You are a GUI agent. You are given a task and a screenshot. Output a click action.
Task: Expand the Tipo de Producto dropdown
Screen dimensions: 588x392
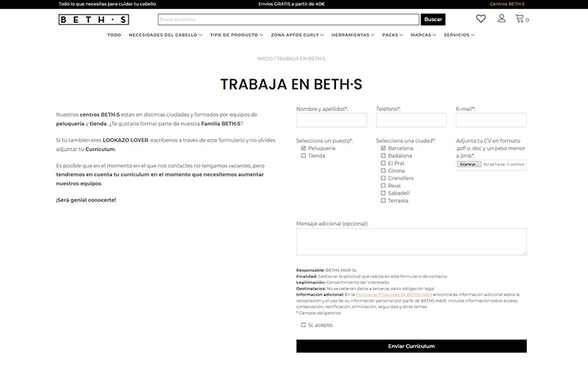coord(236,35)
